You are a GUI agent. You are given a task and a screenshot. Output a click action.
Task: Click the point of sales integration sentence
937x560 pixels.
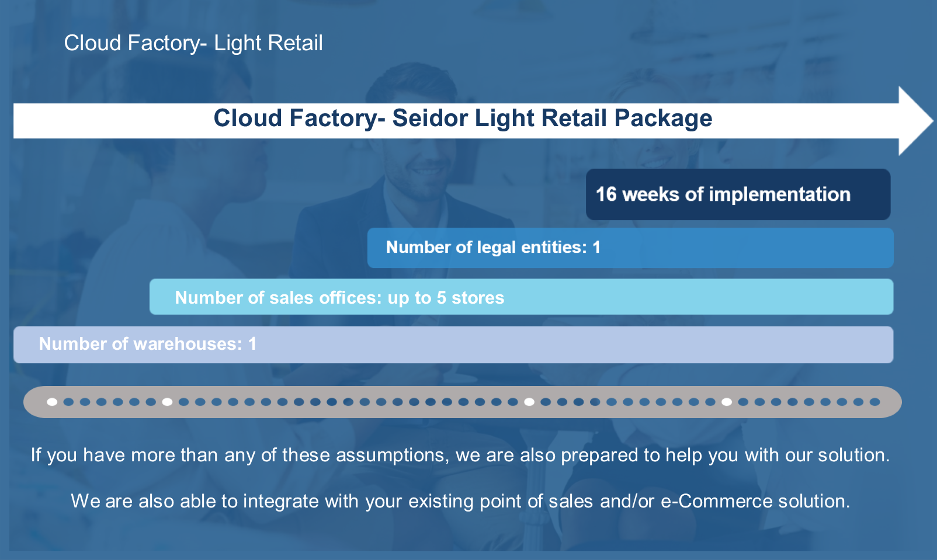click(x=460, y=501)
